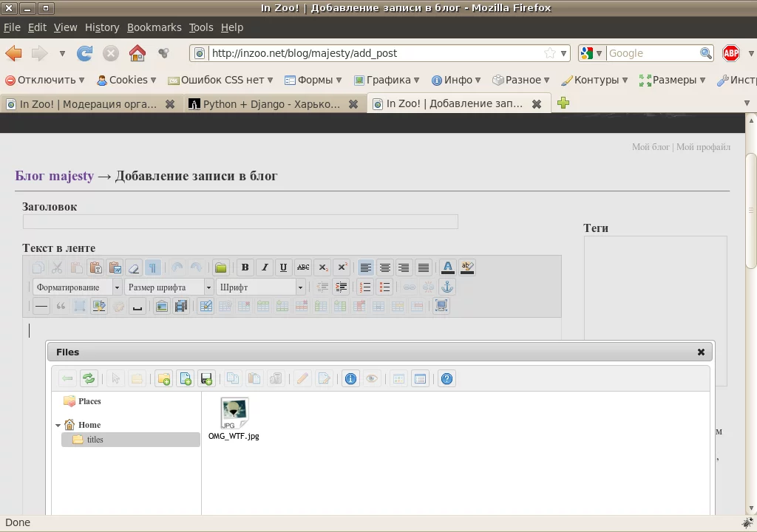The width and height of the screenshot is (757, 532).
Task: Center align text in the editor
Action: (384, 267)
